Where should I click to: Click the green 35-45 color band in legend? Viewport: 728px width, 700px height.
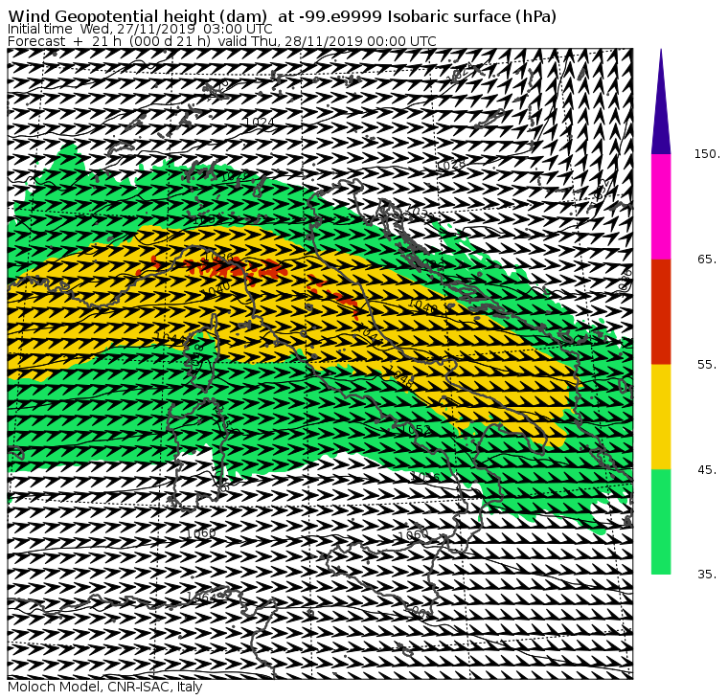click(661, 522)
